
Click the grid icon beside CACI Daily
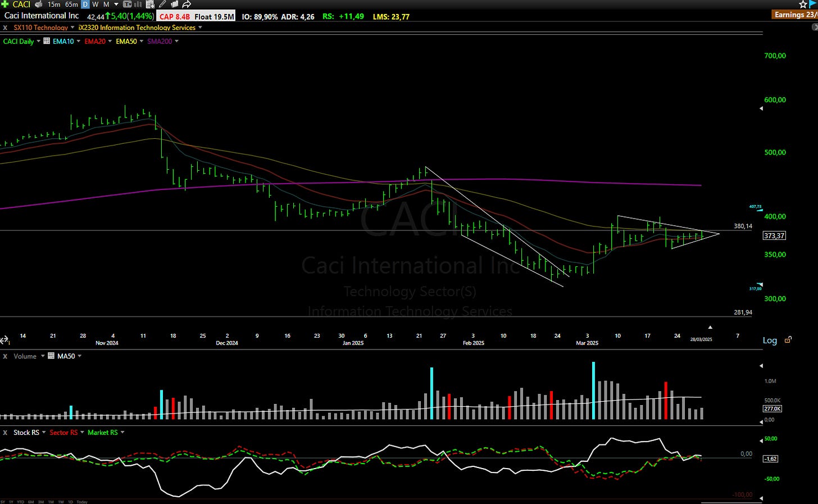click(x=47, y=41)
